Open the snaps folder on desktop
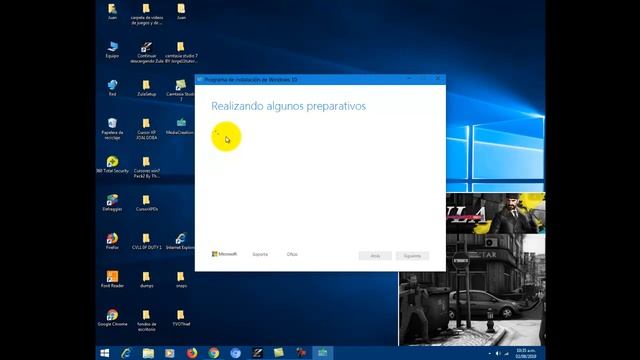This screenshot has width=640, height=360. pos(181,280)
